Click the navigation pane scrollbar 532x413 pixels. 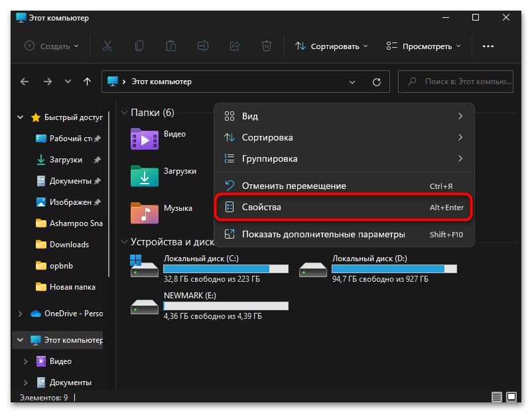click(x=109, y=194)
